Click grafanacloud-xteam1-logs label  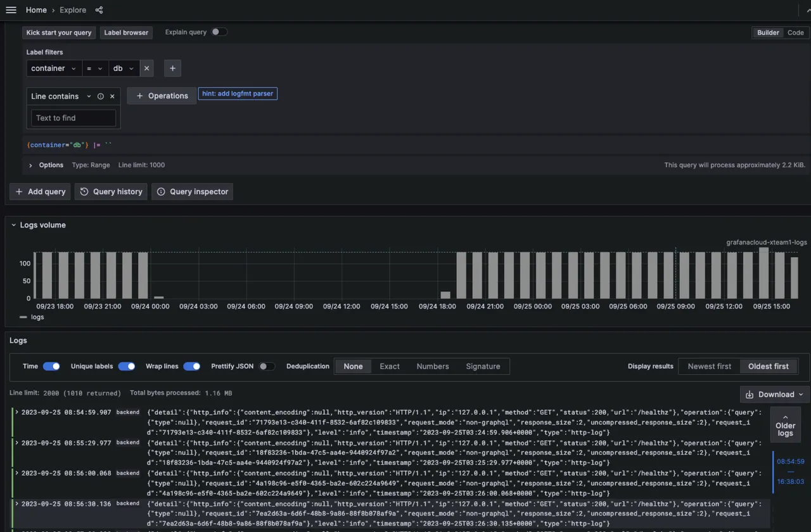click(767, 243)
